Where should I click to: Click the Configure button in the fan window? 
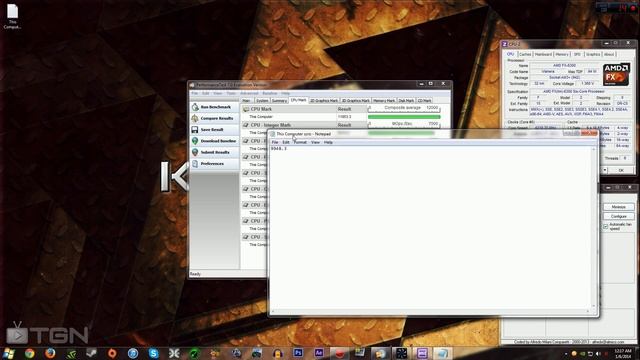click(x=618, y=216)
